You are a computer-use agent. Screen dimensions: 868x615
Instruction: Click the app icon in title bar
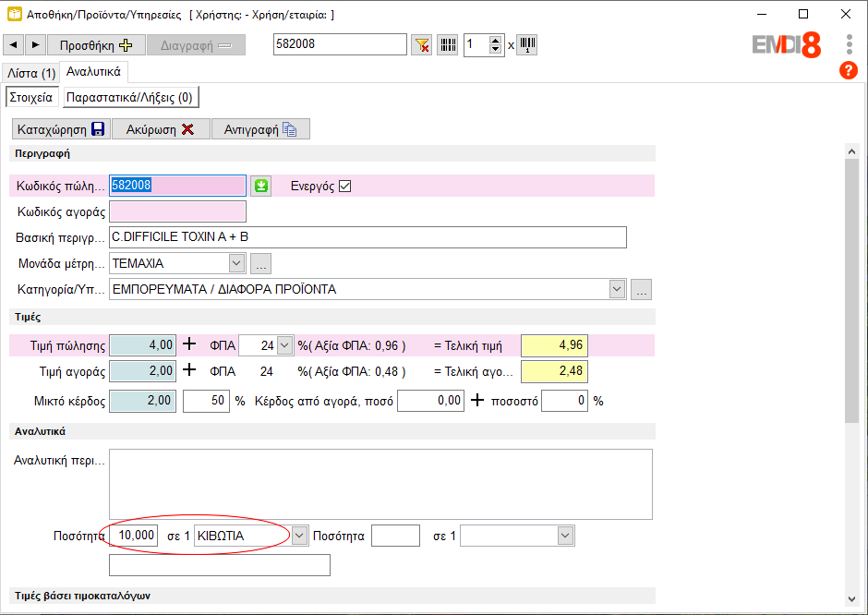pos(15,15)
